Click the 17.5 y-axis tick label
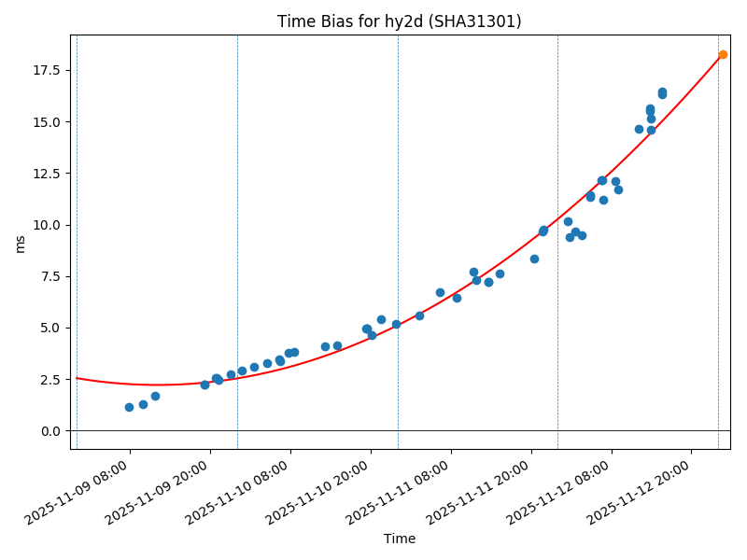The image size is (747, 560). [x=48, y=70]
